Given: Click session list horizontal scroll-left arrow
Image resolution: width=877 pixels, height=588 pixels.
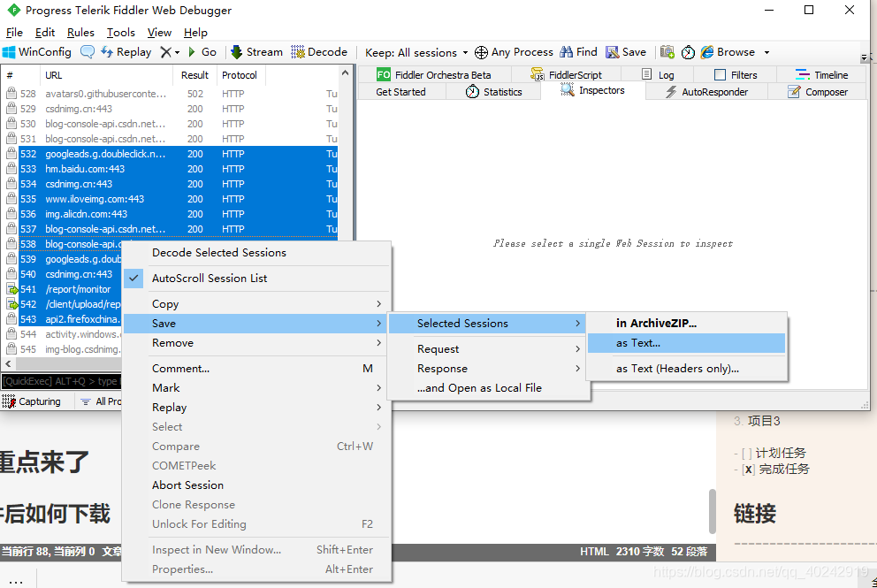Looking at the screenshot, I should tap(8, 363).
